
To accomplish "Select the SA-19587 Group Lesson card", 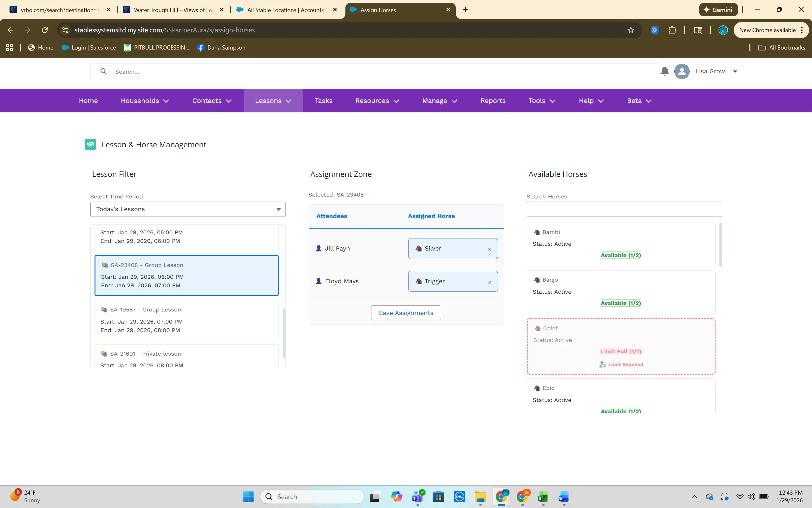I will 187,320.
